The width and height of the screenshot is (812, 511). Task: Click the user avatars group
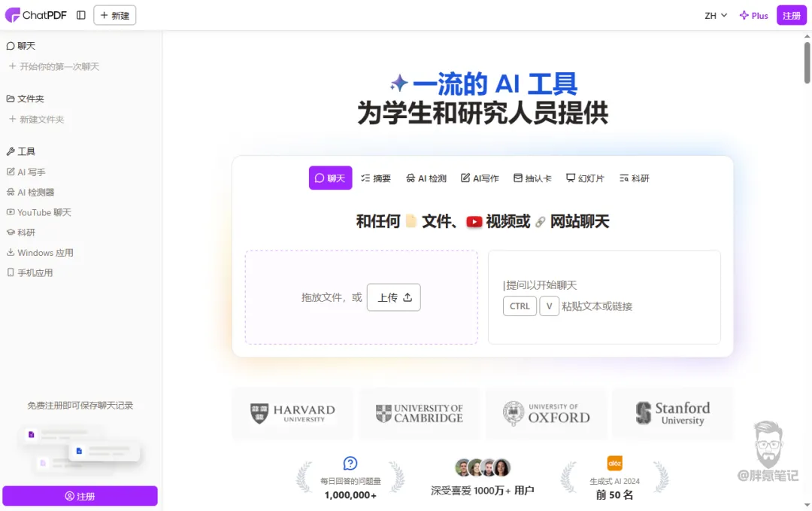pyautogui.click(x=483, y=467)
